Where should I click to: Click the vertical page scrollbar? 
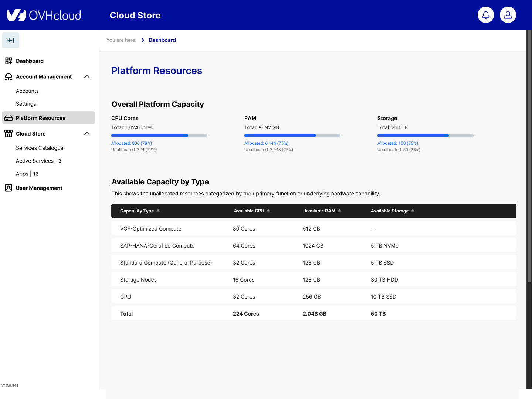[529, 155]
